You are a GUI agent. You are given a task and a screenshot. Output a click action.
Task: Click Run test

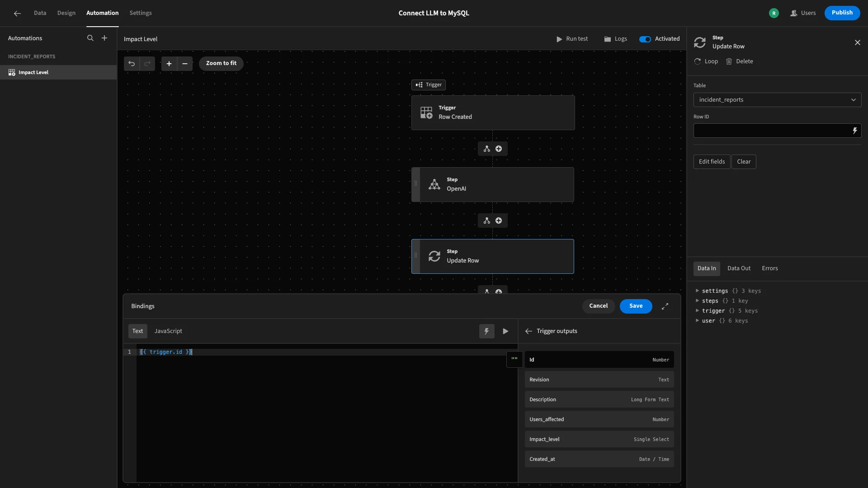click(572, 39)
